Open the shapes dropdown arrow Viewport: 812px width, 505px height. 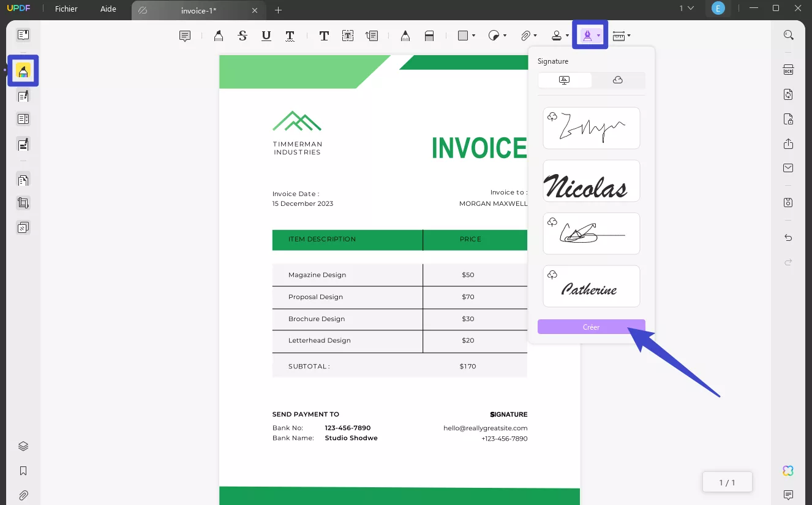[472, 35]
